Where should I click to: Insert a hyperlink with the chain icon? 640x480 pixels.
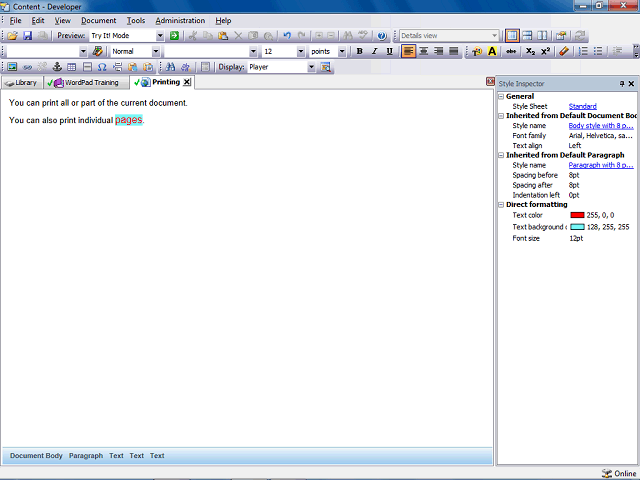pyautogui.click(x=27, y=67)
